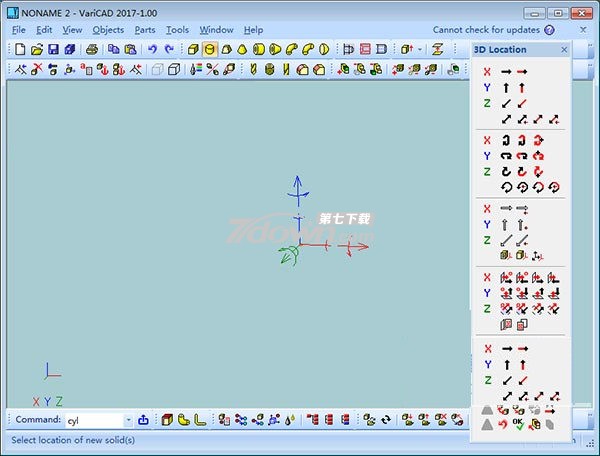Viewport: 600px width, 456px height.
Task: Click gray X axis arrow in third group
Action: coord(506,208)
